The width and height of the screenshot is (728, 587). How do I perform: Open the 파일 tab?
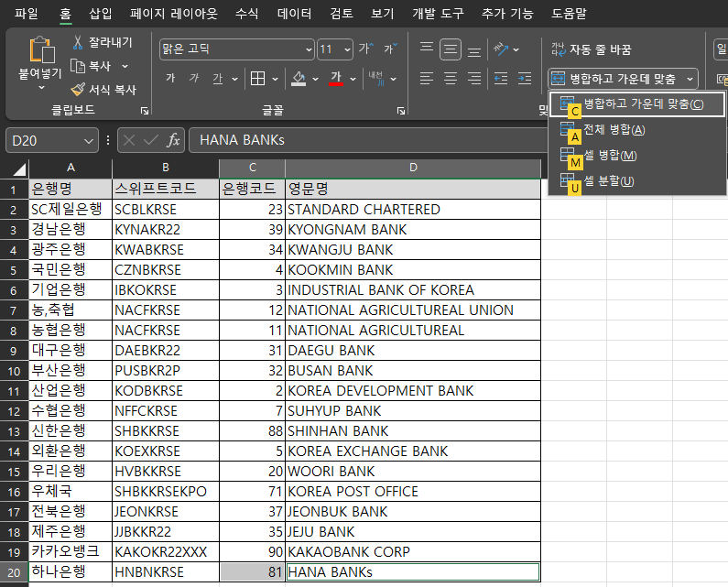pos(26,14)
